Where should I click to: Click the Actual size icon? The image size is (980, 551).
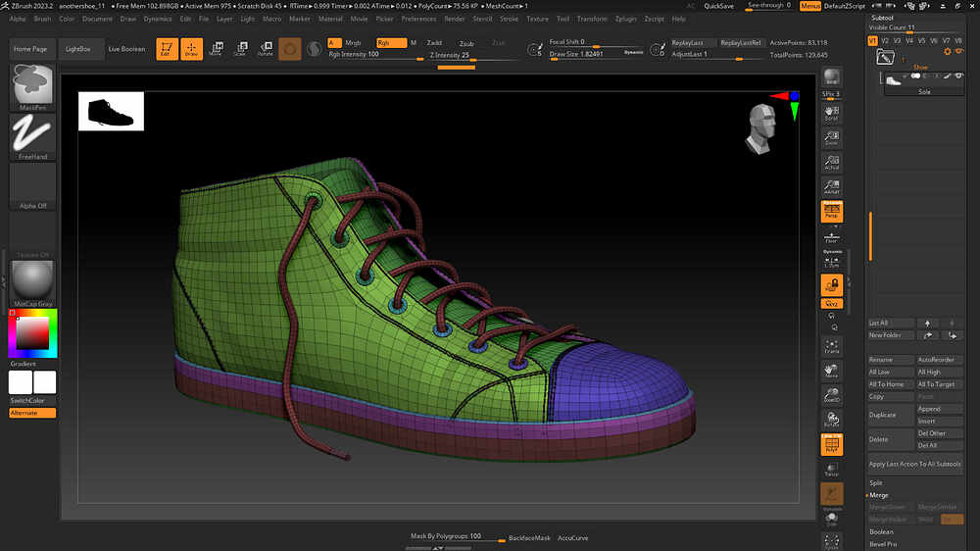pos(831,162)
